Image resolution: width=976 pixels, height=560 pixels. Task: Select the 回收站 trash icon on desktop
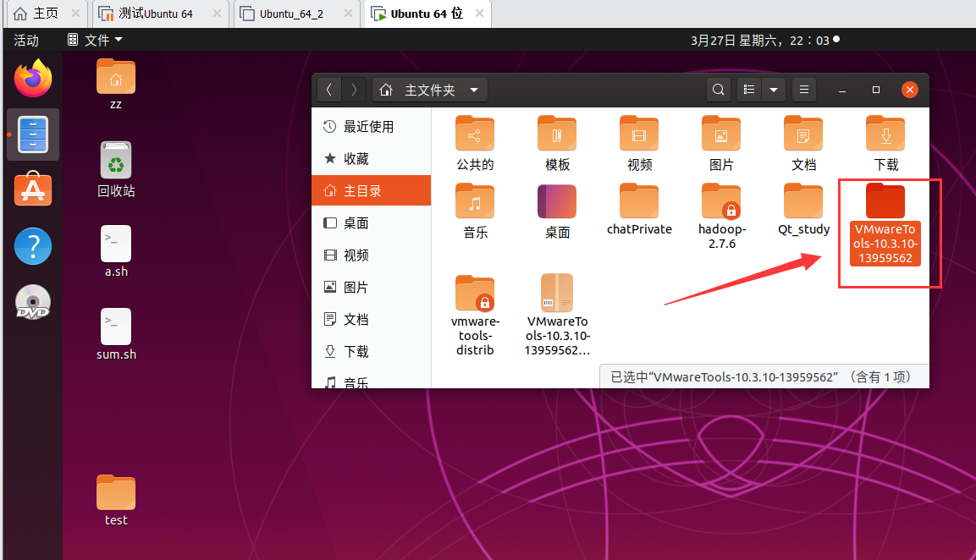[x=116, y=170]
